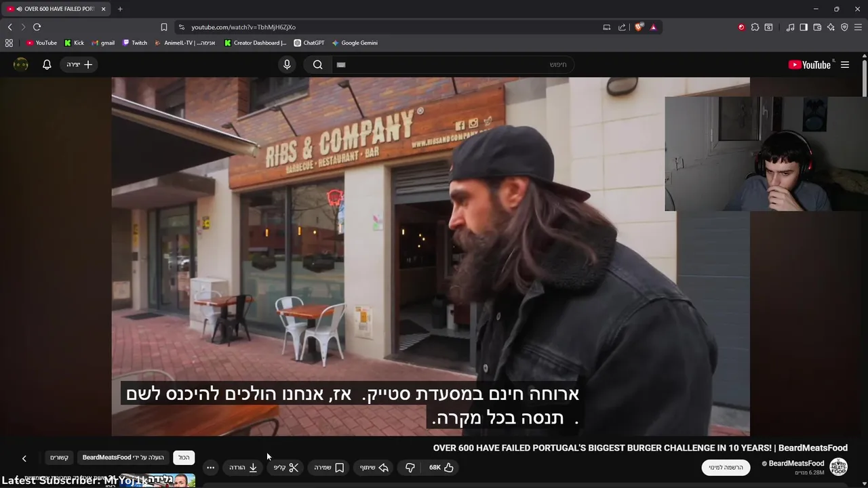Open the YouTube account avatar menu
Viewport: 868px width, 488px height.
point(21,64)
